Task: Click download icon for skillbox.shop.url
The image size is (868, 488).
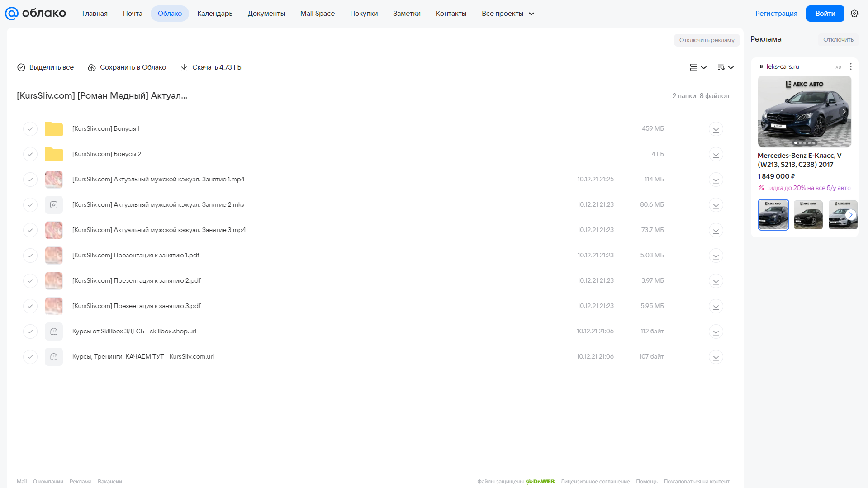Action: pyautogui.click(x=716, y=332)
